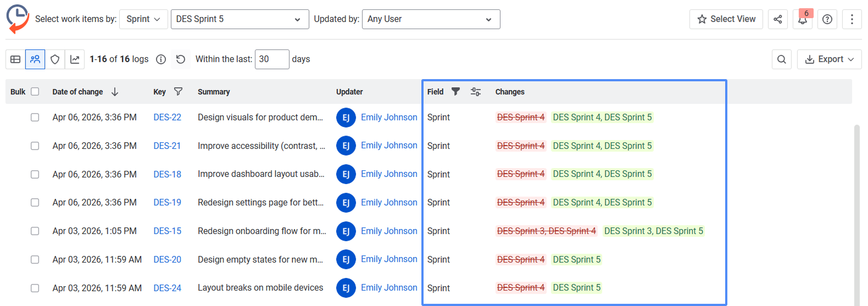The width and height of the screenshot is (868, 306).
Task: Open the help question mark icon
Action: pyautogui.click(x=827, y=19)
